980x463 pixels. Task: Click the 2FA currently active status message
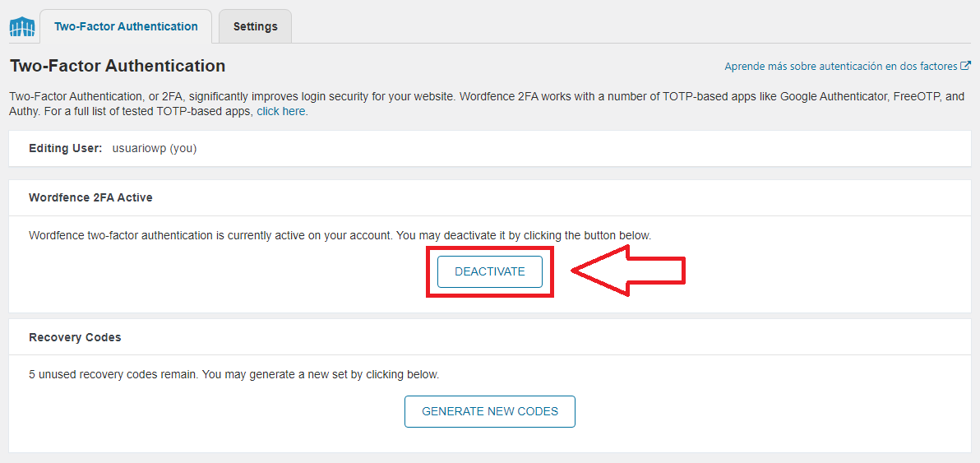tap(340, 236)
